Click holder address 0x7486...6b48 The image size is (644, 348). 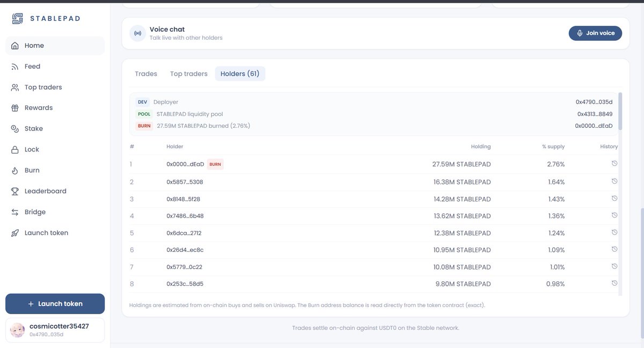[185, 216]
